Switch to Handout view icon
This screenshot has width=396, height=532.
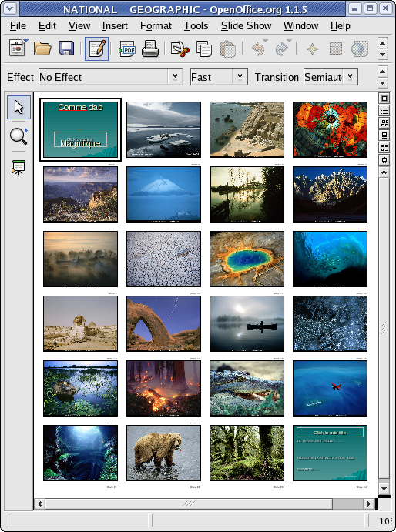pos(384,147)
